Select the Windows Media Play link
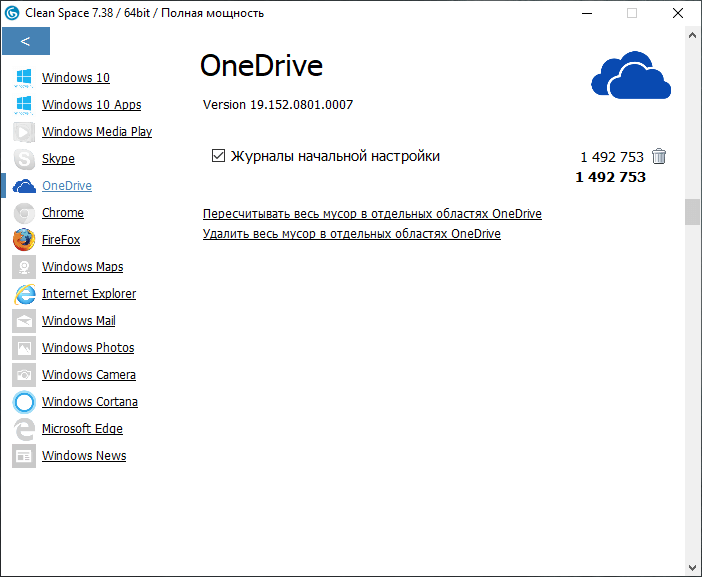This screenshot has width=702, height=577. 97,132
